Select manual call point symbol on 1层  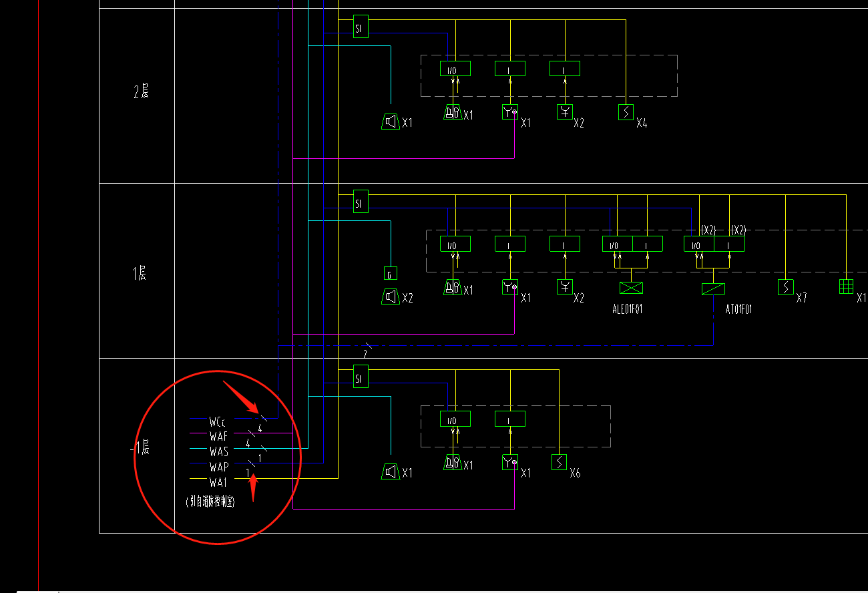point(453,287)
